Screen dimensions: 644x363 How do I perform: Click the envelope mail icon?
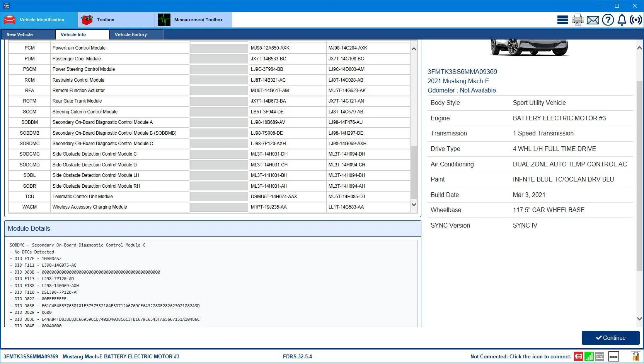593,20
